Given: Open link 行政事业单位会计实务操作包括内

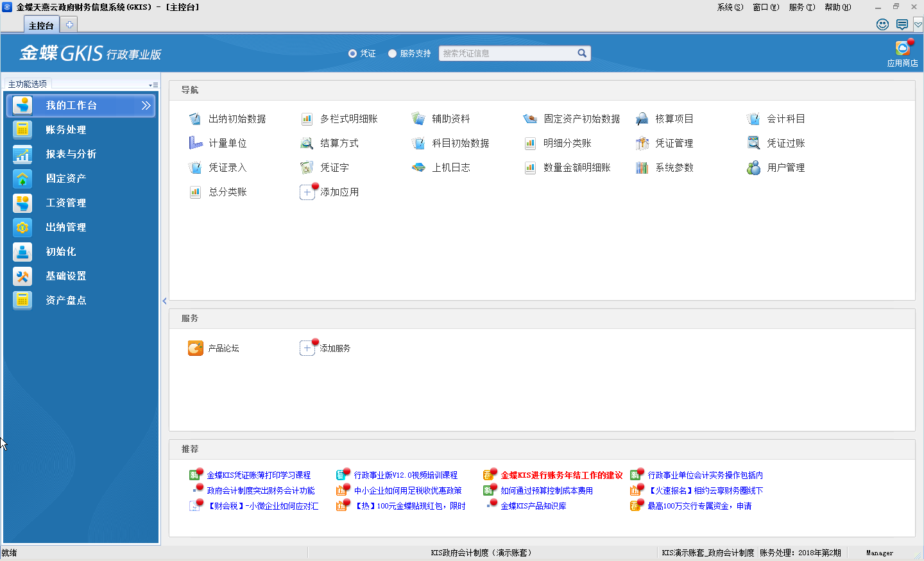Looking at the screenshot, I should click(x=705, y=475).
